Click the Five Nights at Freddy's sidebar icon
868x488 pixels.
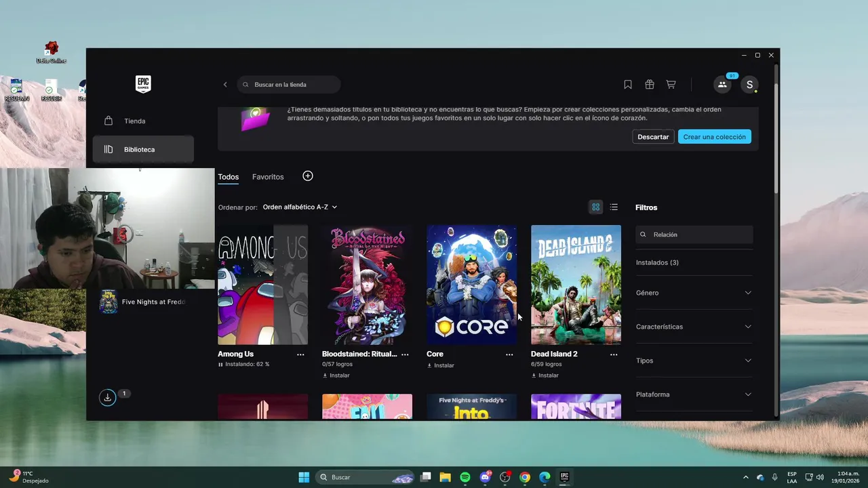(x=108, y=302)
